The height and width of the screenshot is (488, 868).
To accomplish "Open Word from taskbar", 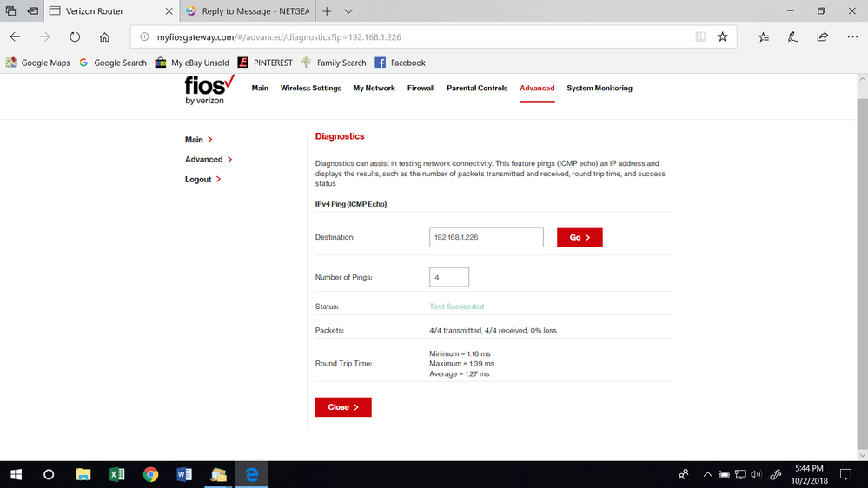I will click(184, 474).
